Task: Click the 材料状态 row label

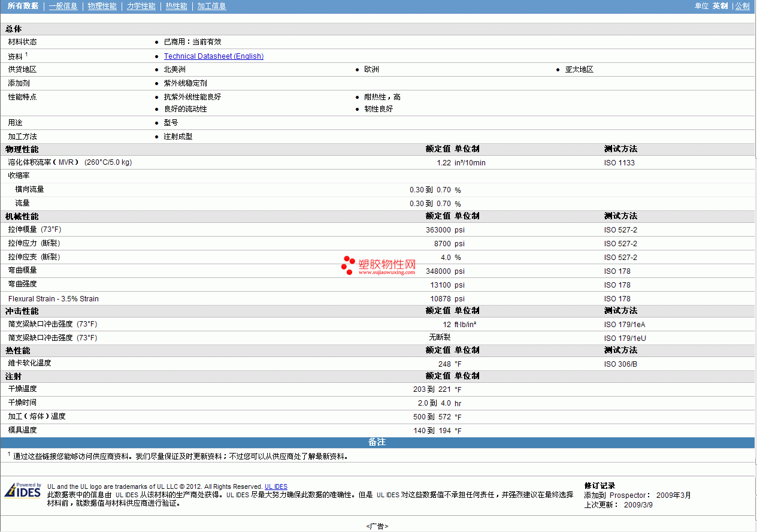Action: pos(22,42)
